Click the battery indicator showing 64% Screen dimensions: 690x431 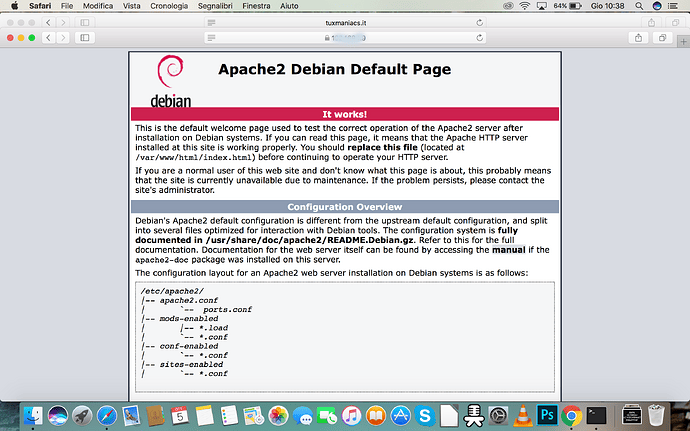pos(568,6)
